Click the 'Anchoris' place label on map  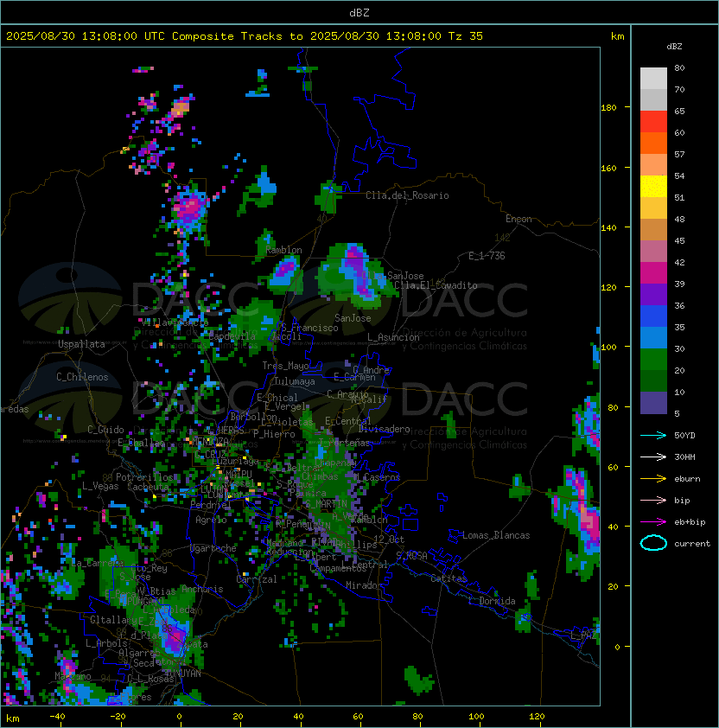point(202,589)
